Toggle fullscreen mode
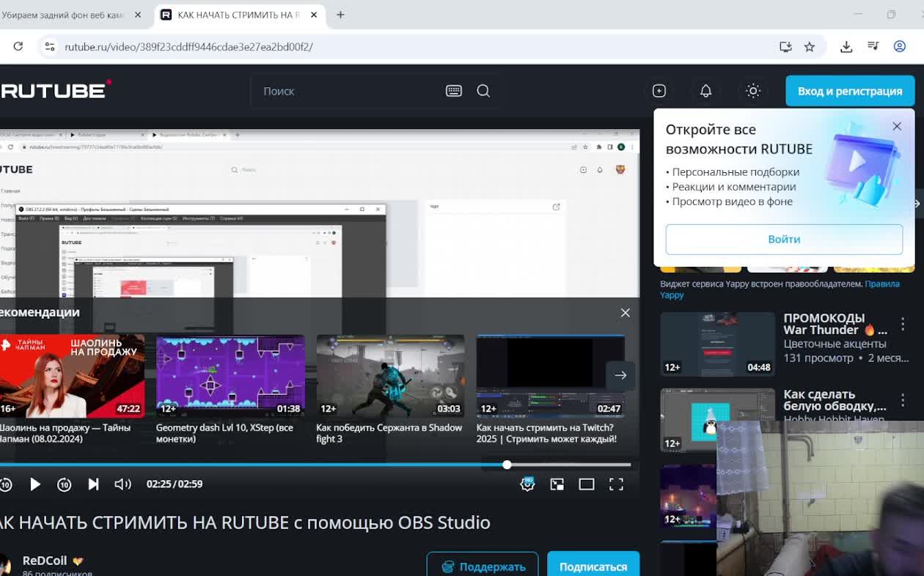 (x=616, y=484)
